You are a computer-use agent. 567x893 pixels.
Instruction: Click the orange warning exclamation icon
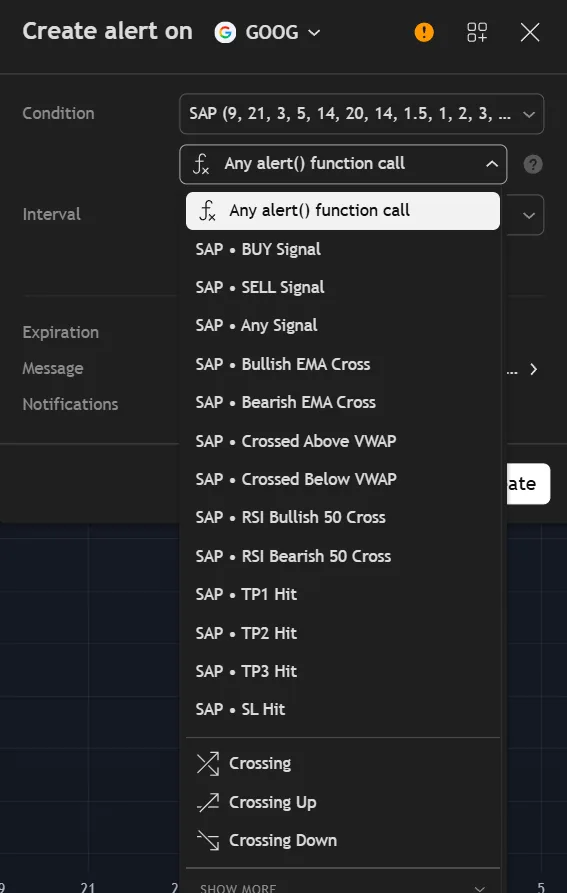[x=424, y=32]
